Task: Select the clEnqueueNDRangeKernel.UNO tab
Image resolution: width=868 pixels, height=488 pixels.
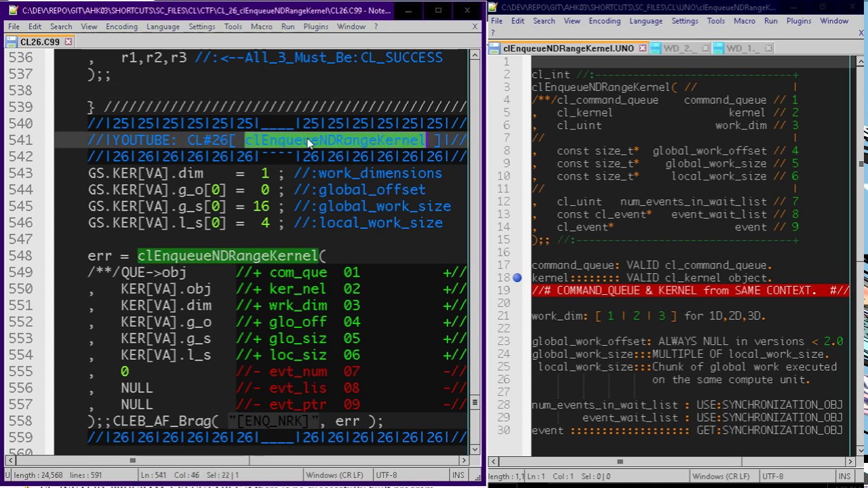Action: [568, 49]
